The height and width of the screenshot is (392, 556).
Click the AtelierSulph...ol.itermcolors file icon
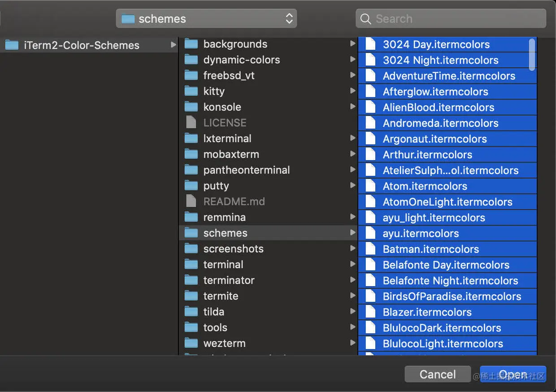point(370,170)
